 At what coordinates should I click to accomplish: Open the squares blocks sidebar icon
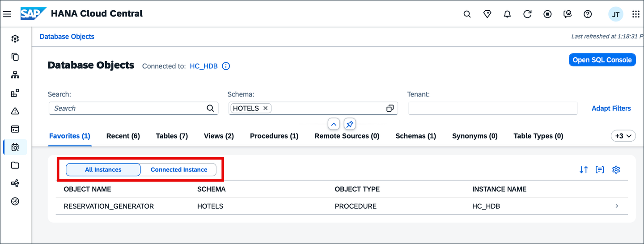(x=15, y=93)
